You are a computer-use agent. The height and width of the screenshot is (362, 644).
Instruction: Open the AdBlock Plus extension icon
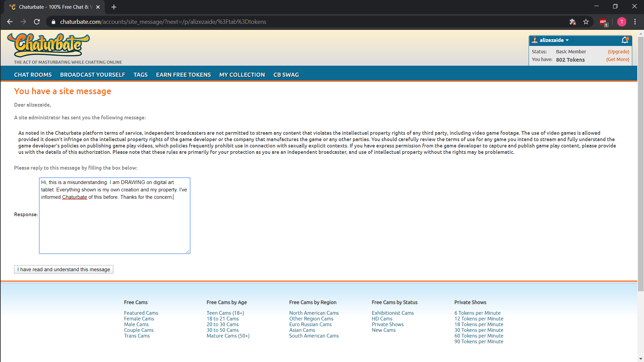(603, 22)
